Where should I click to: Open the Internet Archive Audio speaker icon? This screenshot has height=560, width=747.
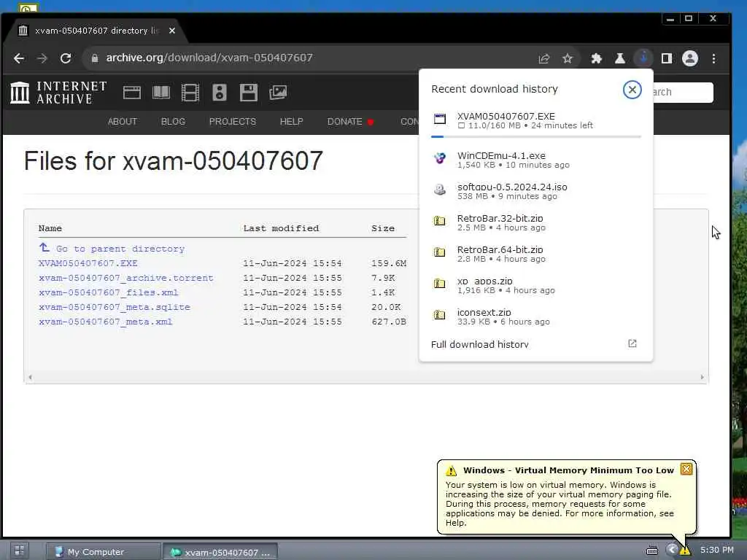tap(219, 93)
